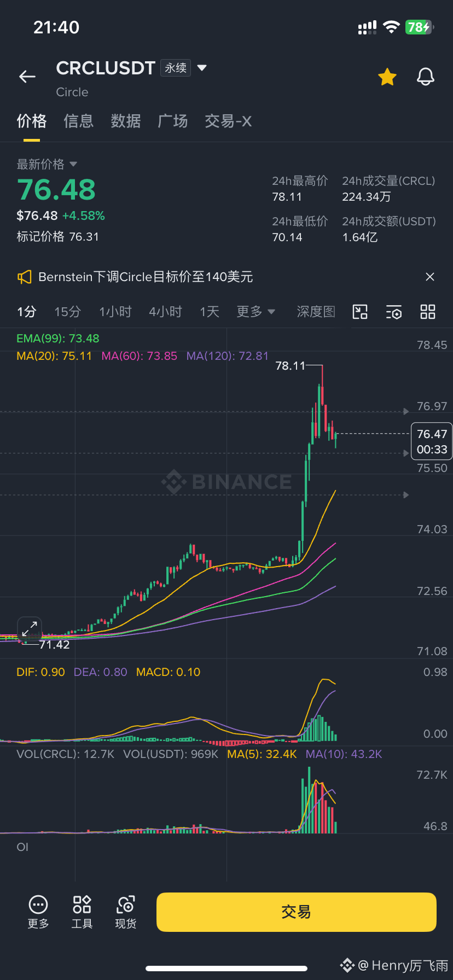Switch to the 数据 tab
This screenshot has height=980, width=453.
pos(126,121)
